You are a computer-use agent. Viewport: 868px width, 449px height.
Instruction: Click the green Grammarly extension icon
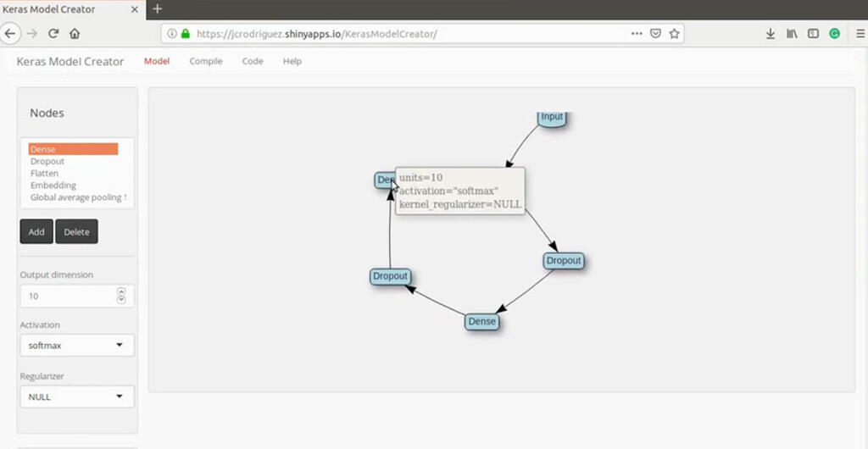point(834,34)
